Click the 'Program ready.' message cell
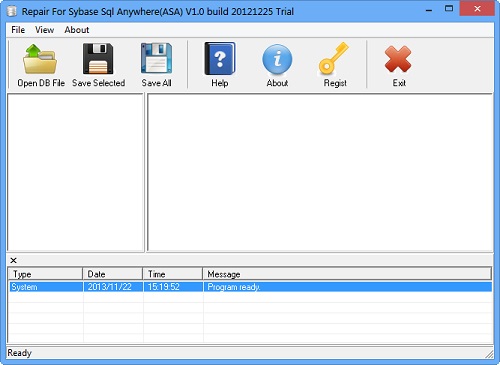This screenshot has height=365, width=500. tap(348, 287)
